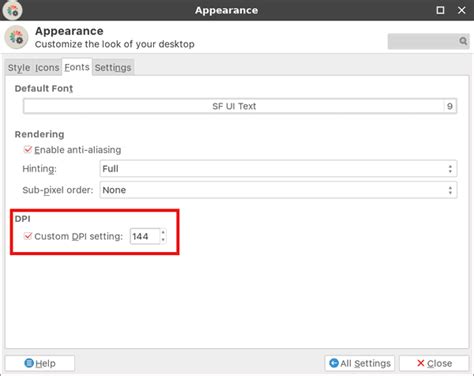Switch to the Icons tab
This screenshot has height=376, width=474.
click(x=47, y=68)
